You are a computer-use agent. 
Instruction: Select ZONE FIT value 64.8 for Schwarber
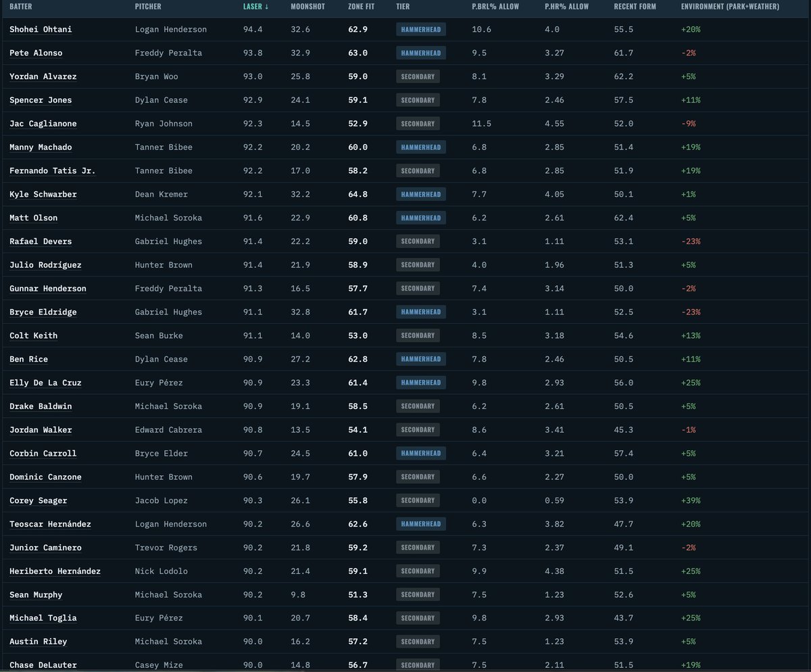click(x=358, y=195)
